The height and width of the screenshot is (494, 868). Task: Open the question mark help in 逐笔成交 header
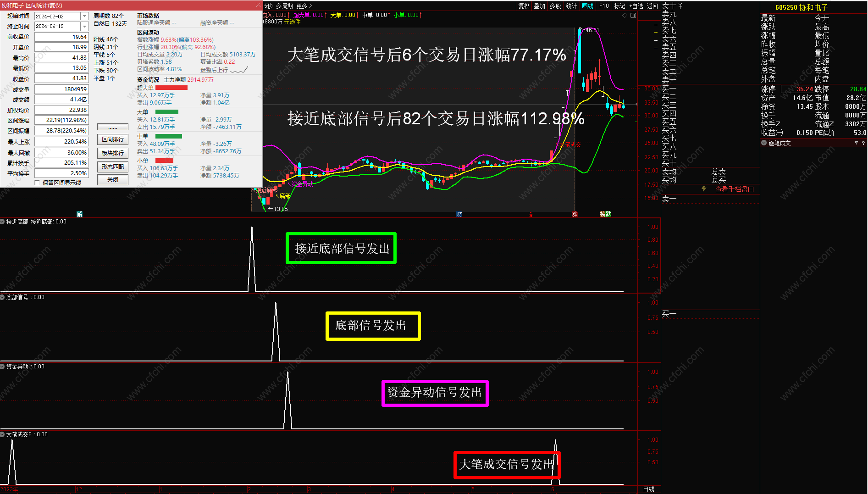(863, 143)
